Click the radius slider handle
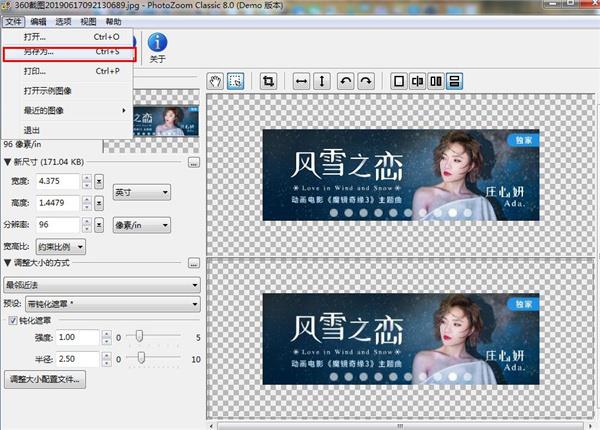Screen dimensions: 600x430 [141, 358]
